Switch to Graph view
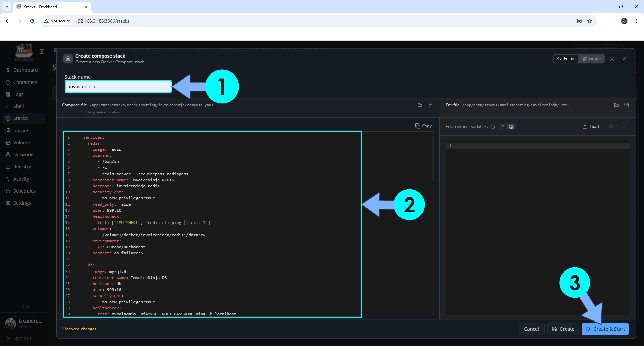 point(591,59)
